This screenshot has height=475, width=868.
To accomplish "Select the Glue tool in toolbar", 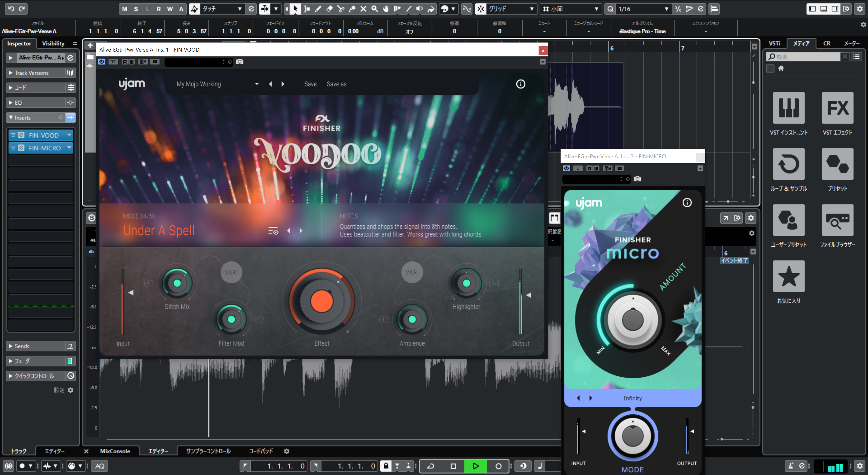I will (352, 9).
